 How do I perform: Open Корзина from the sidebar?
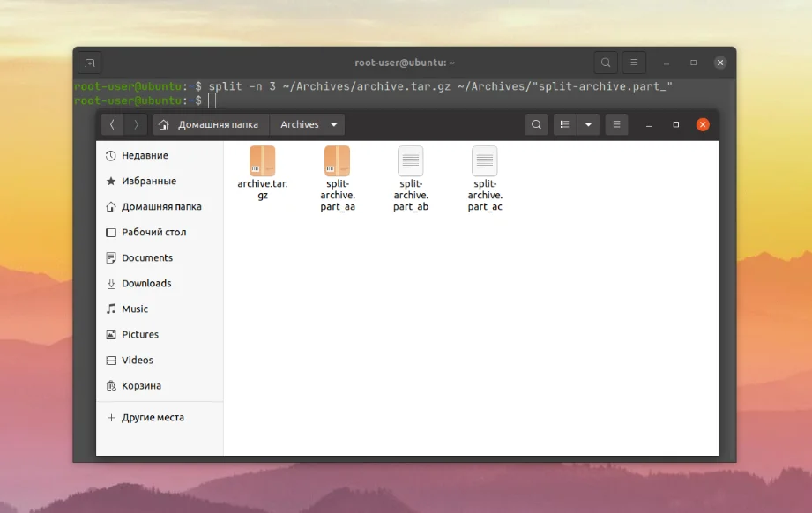(x=137, y=385)
